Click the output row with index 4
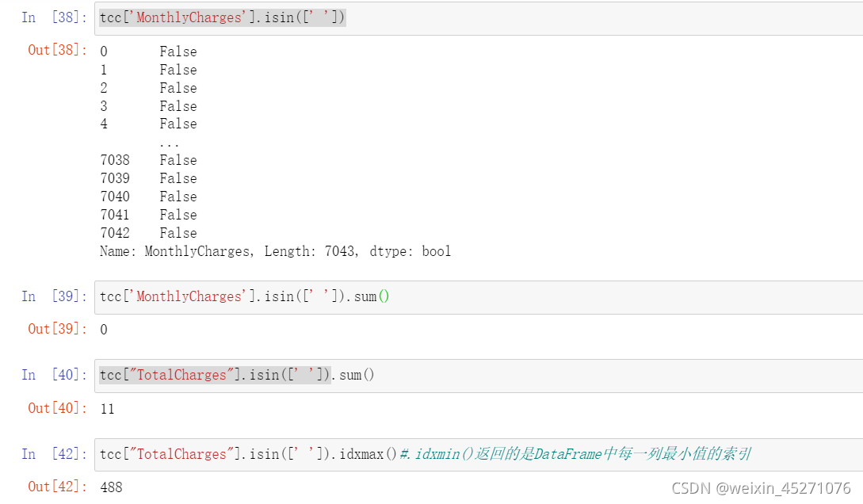 (x=149, y=124)
